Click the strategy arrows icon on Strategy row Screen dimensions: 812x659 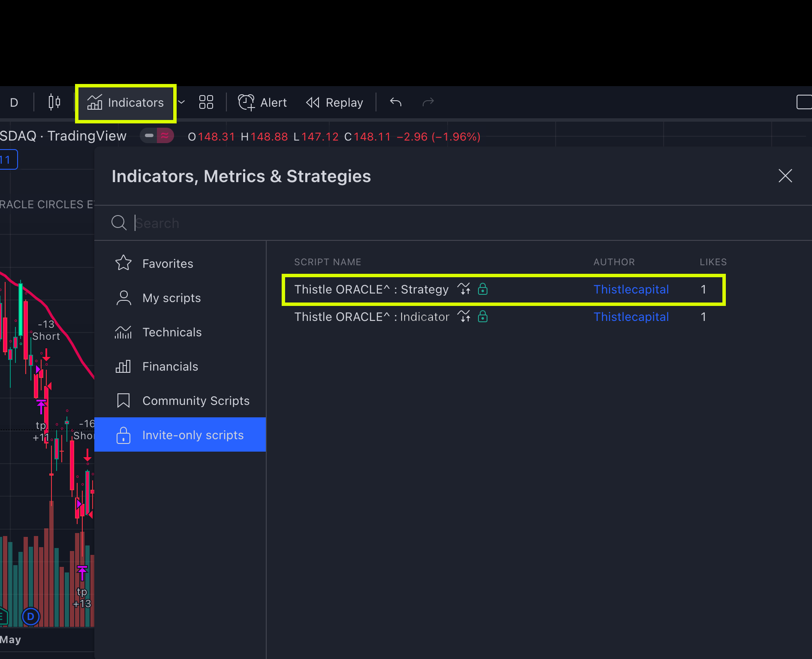coord(464,289)
